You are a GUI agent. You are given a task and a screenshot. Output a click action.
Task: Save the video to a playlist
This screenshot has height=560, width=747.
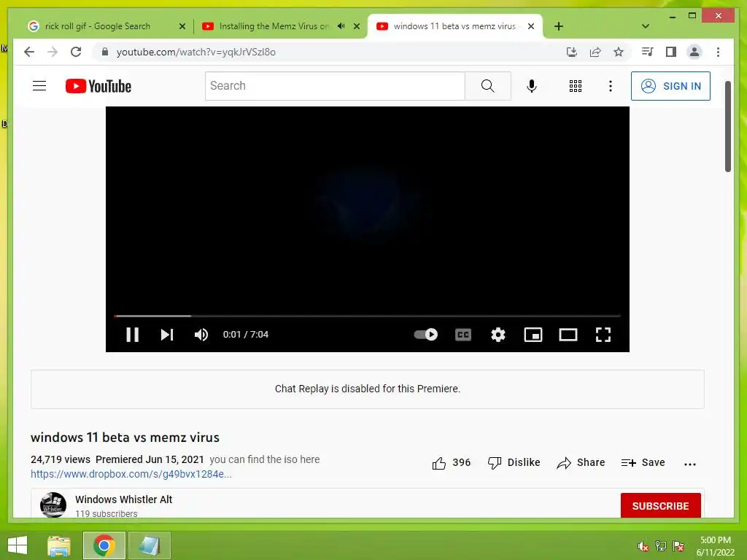point(643,463)
